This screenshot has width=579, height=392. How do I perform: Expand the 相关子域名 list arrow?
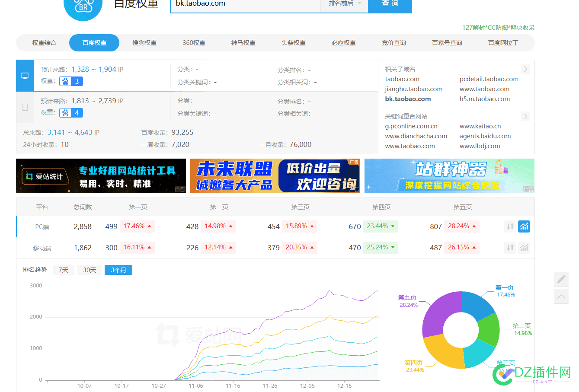[525, 69]
